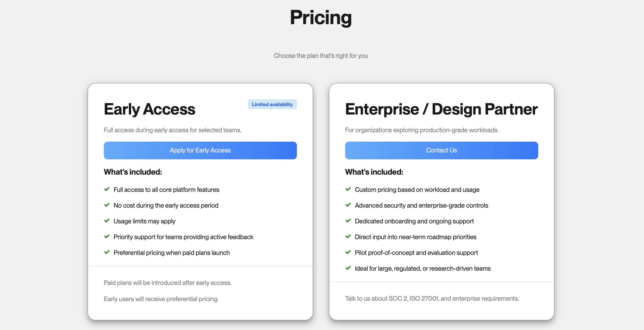Screen dimensions: 644x330
Task: Expand the Early Access 'What's included:' section
Action: click(133, 172)
